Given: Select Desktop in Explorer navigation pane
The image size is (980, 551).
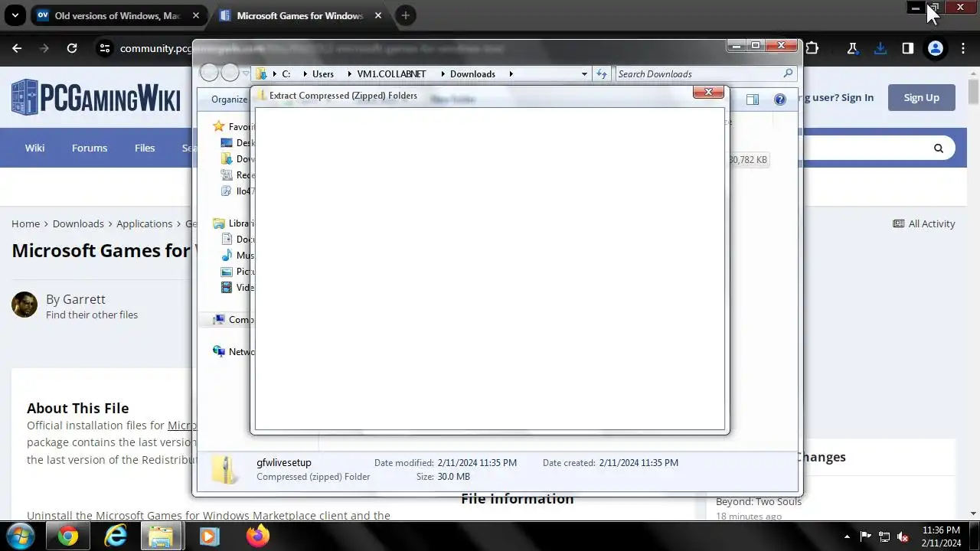Looking at the screenshot, I should pyautogui.click(x=237, y=142).
